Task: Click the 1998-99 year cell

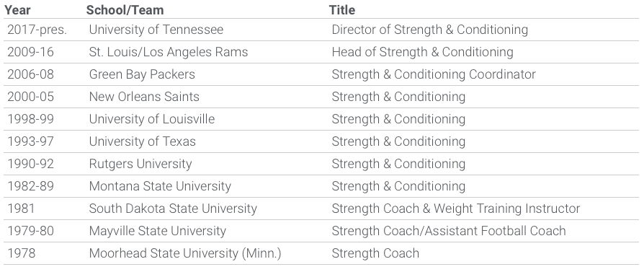Action: coord(30,119)
